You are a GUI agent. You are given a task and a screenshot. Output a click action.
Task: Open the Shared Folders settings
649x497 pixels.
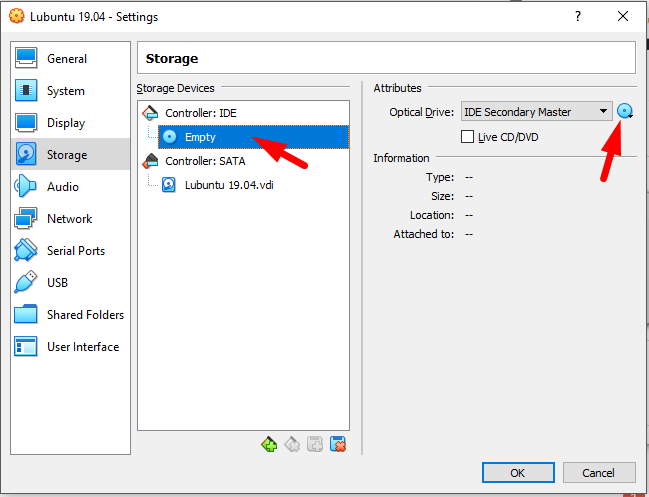click(x=85, y=315)
